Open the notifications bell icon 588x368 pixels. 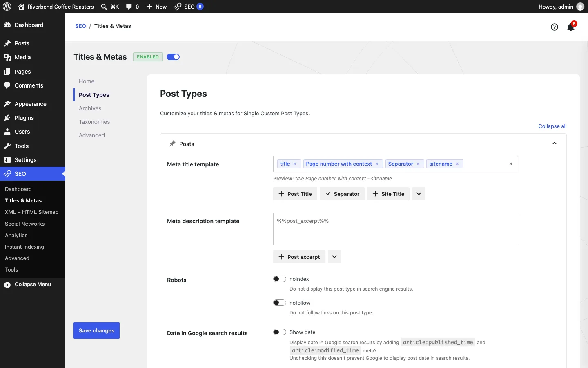(x=571, y=27)
